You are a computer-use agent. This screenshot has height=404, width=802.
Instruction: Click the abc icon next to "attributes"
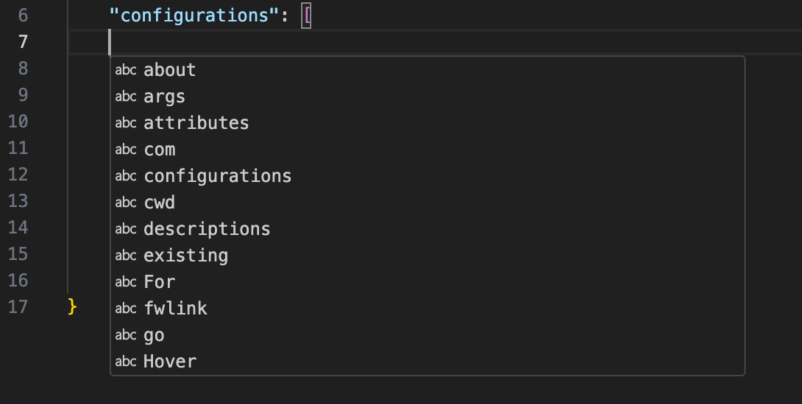(x=125, y=123)
